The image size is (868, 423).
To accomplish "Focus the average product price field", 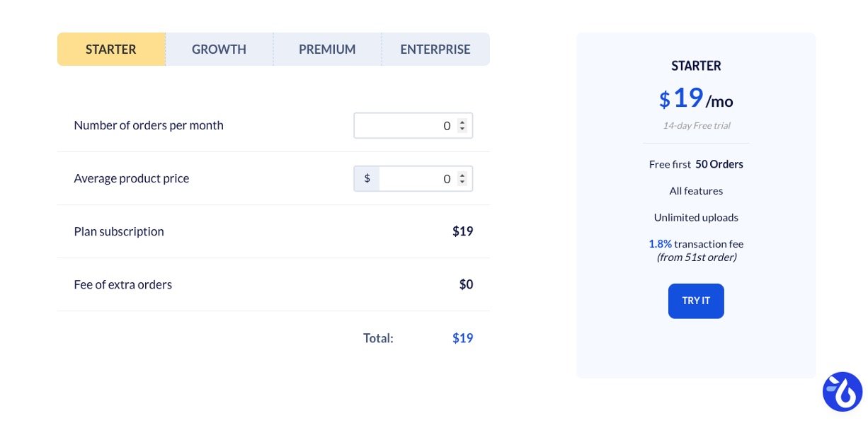I will tap(414, 179).
